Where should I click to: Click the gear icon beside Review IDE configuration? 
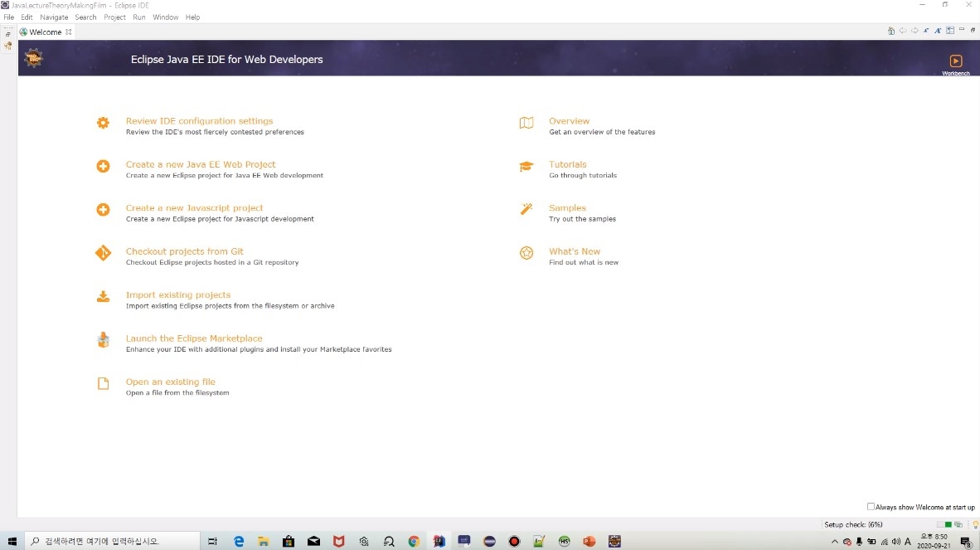103,123
